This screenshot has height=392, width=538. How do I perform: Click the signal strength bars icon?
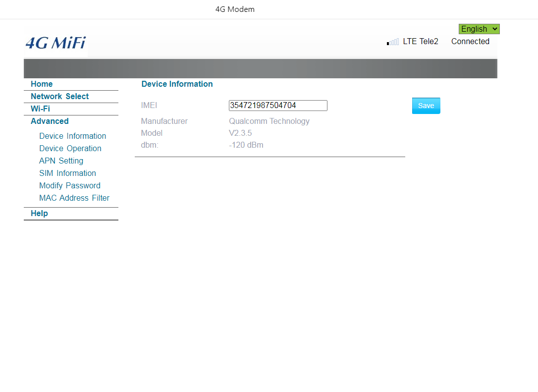(x=393, y=42)
